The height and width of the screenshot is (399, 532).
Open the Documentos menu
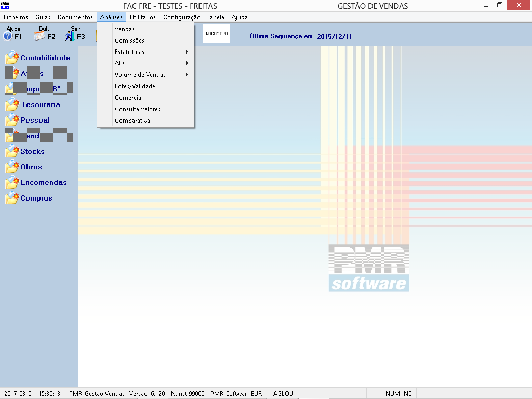(x=75, y=17)
